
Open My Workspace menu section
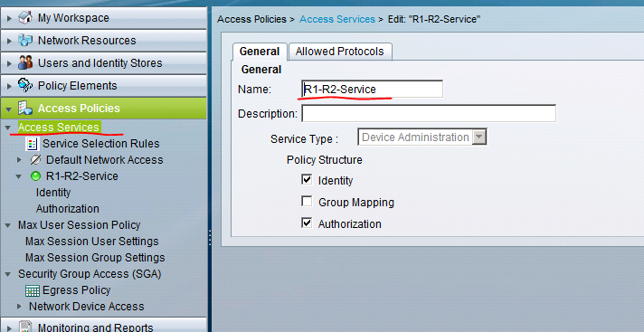tap(104, 18)
